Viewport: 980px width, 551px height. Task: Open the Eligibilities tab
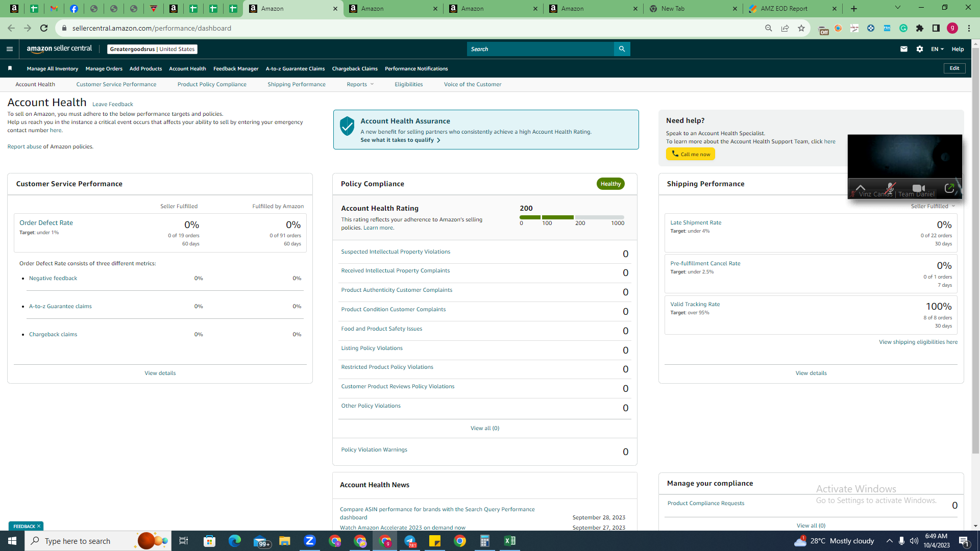coord(408,84)
